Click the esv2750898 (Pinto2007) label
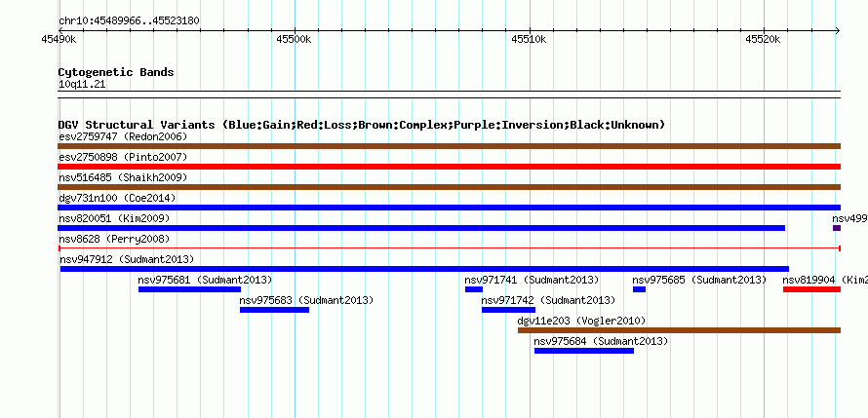 123,157
